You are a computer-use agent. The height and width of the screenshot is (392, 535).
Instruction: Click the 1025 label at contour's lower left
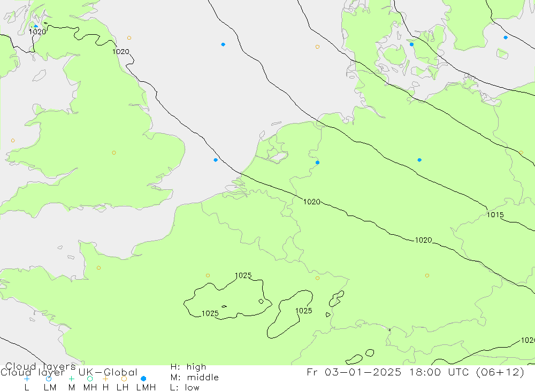point(210,313)
